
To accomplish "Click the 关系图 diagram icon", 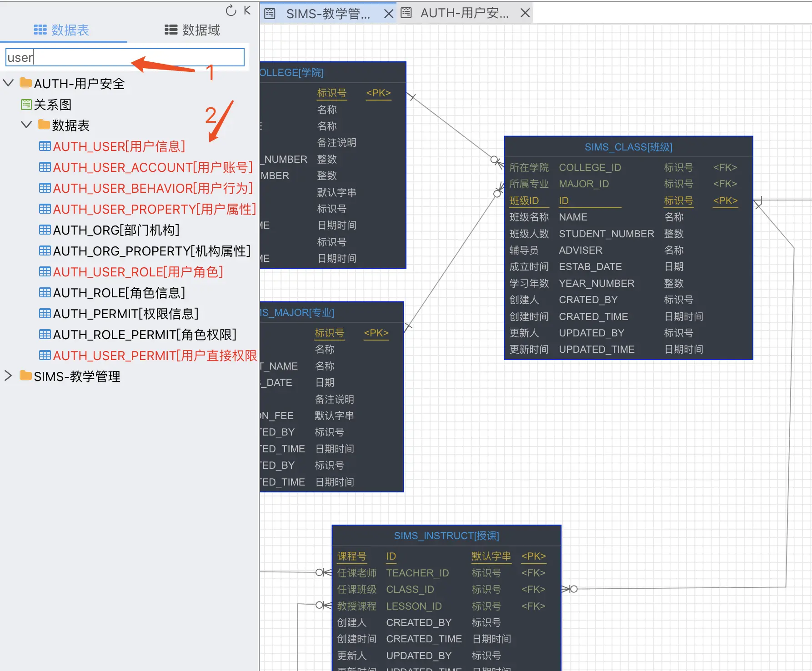I will [x=26, y=105].
